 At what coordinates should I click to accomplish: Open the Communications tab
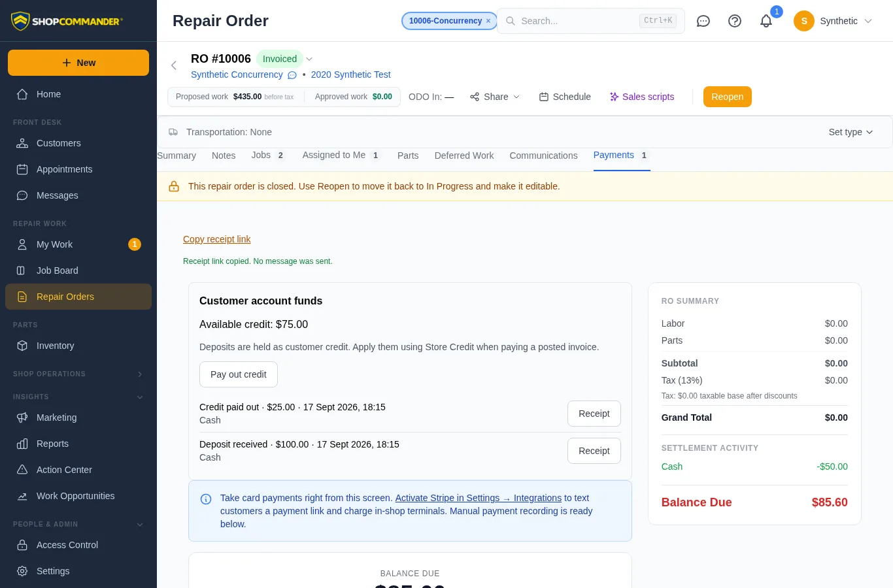point(543,155)
